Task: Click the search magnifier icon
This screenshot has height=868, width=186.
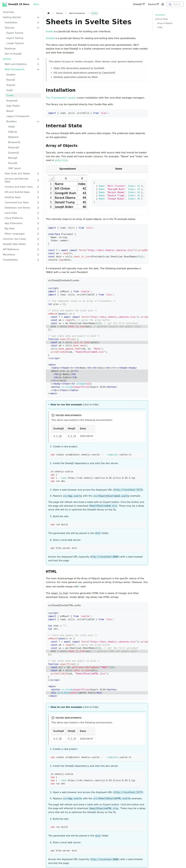Action: (170, 4)
